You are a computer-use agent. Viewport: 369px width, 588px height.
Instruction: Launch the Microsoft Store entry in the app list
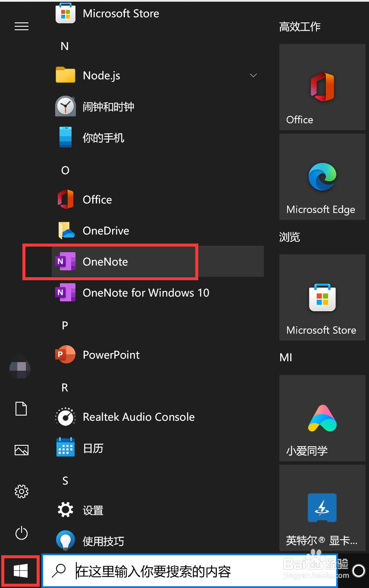click(158, 13)
